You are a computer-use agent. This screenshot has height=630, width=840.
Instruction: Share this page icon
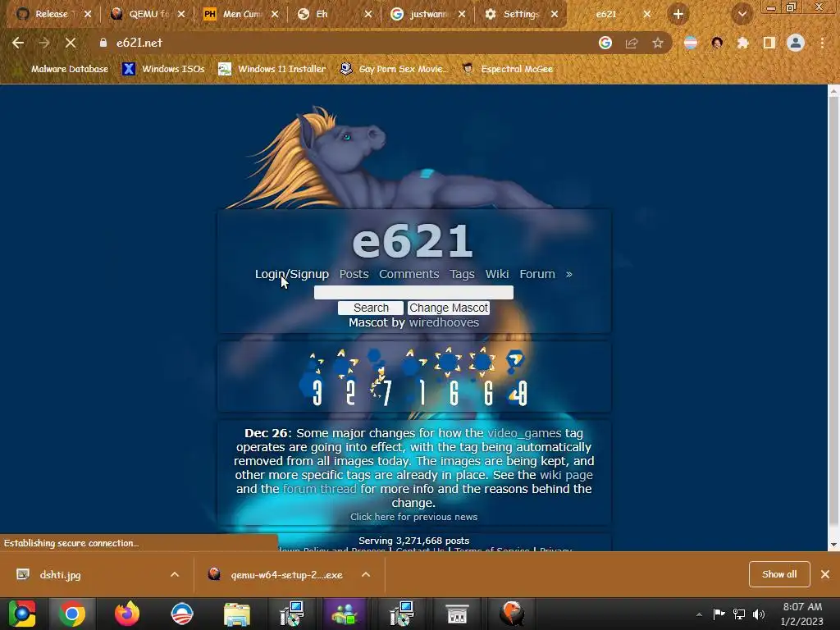632,43
